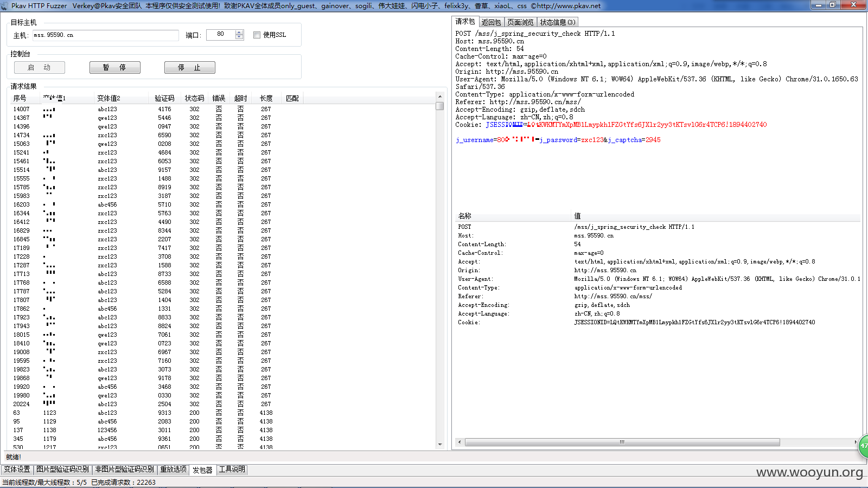Sort results by the 验证码 column header
Screen dimensions: 868x488
point(164,98)
